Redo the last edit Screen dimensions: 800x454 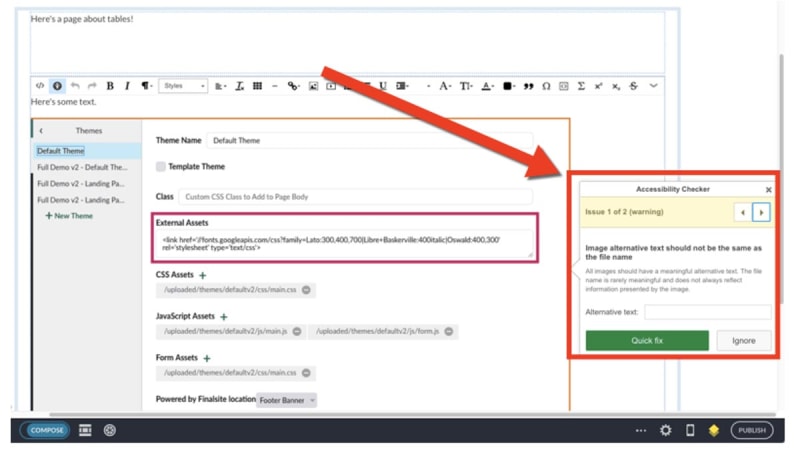tap(92, 86)
